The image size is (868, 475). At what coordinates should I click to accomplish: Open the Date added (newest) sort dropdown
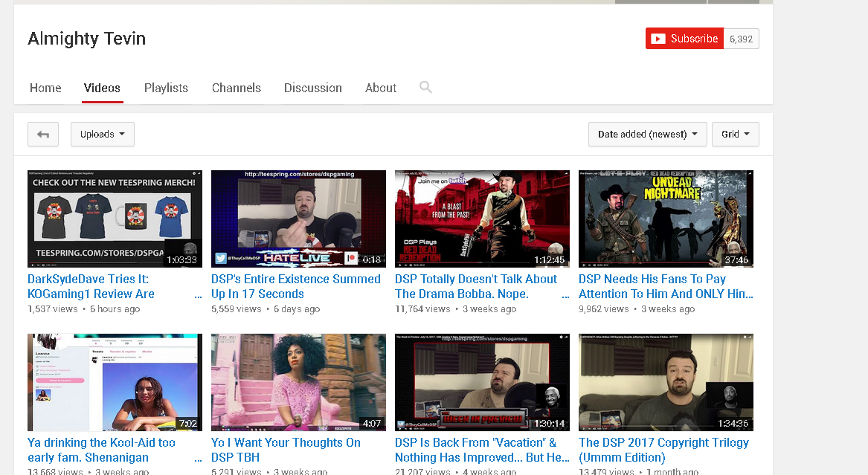[648, 135]
